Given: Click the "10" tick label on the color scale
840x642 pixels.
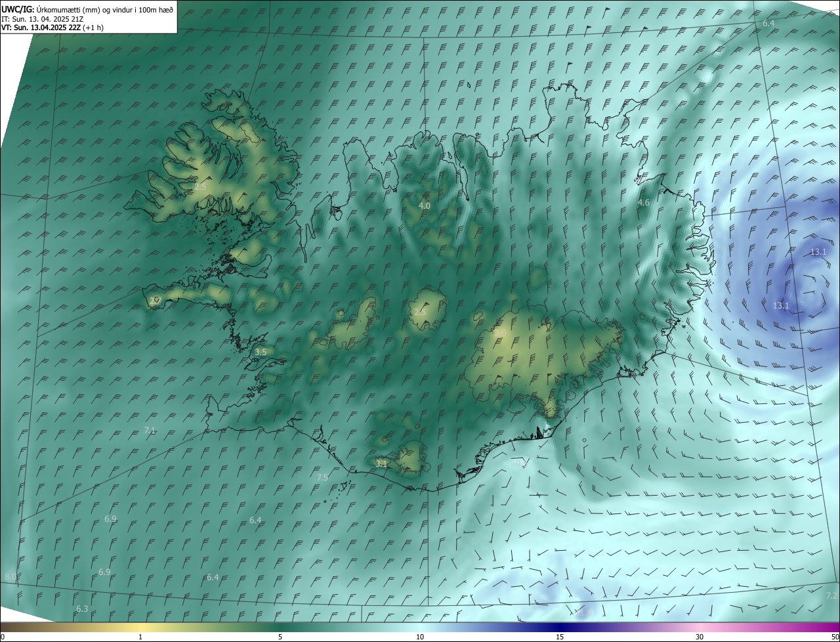Looking at the screenshot, I should pyautogui.click(x=420, y=637).
